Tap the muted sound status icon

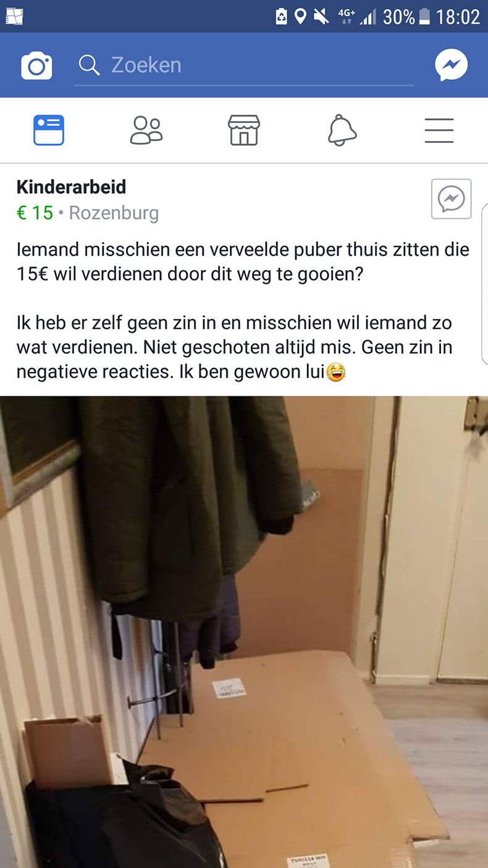click(321, 17)
